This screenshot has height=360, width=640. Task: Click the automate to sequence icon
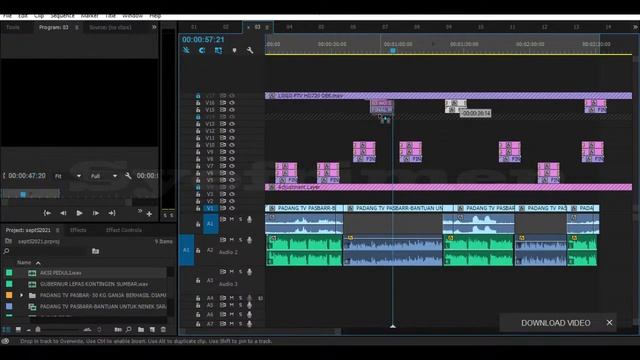pyautogui.click(x=118, y=329)
